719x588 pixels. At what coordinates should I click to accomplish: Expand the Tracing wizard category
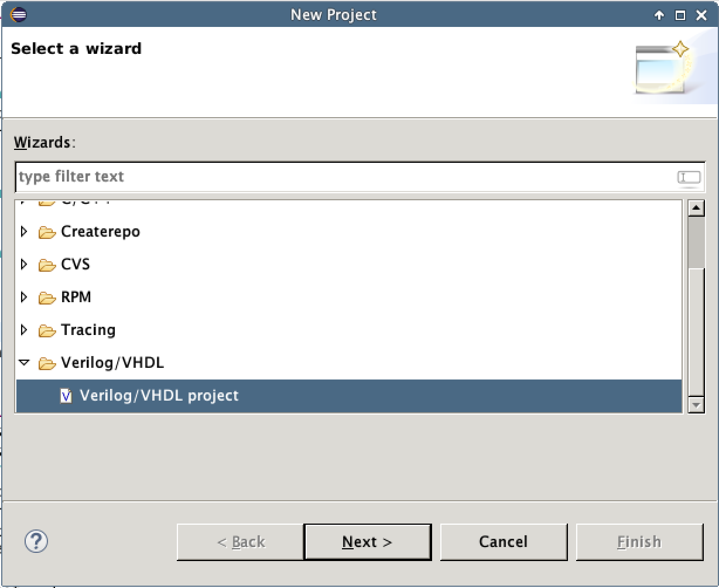pos(24,330)
